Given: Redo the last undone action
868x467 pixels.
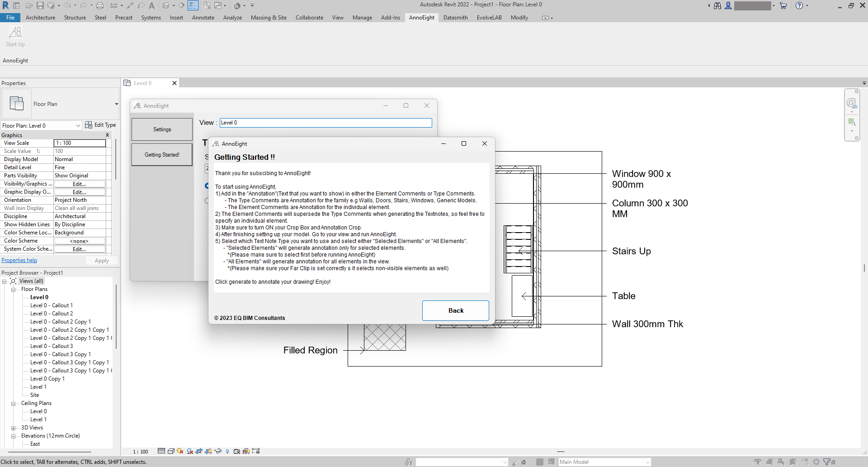Looking at the screenshot, I should coord(83,5).
